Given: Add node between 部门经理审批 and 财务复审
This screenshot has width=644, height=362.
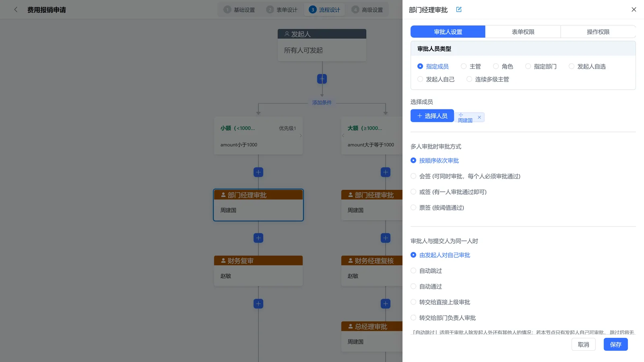Looking at the screenshot, I should [x=258, y=238].
